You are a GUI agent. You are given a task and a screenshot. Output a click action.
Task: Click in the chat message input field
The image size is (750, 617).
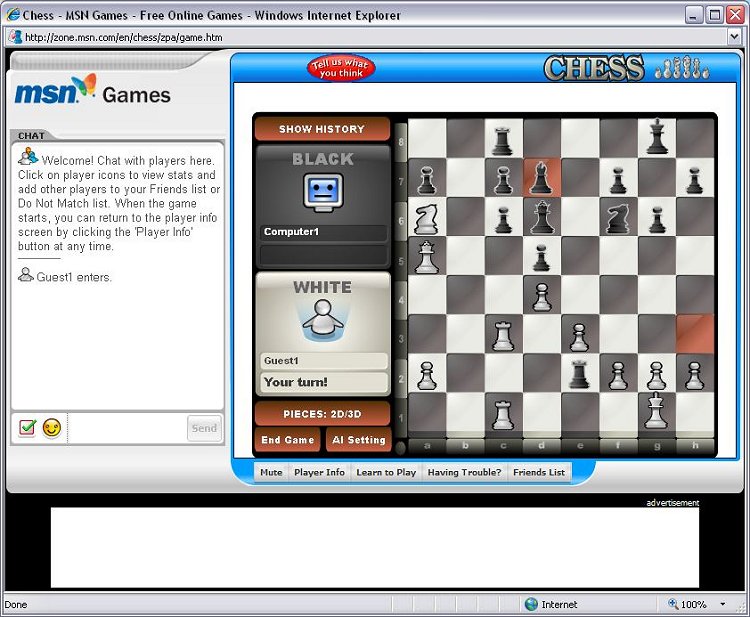(x=127, y=428)
